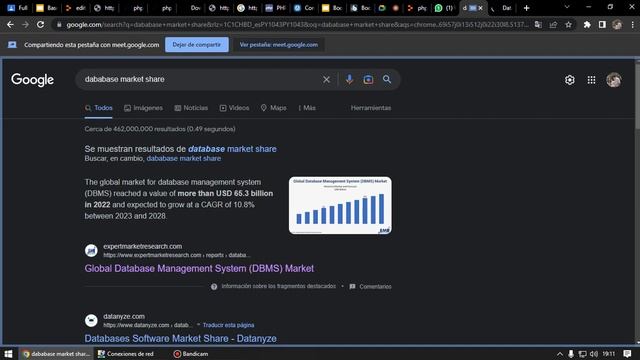Expand the Más options menu
Image resolution: width=640 pixels, height=360 pixels.
click(x=307, y=108)
